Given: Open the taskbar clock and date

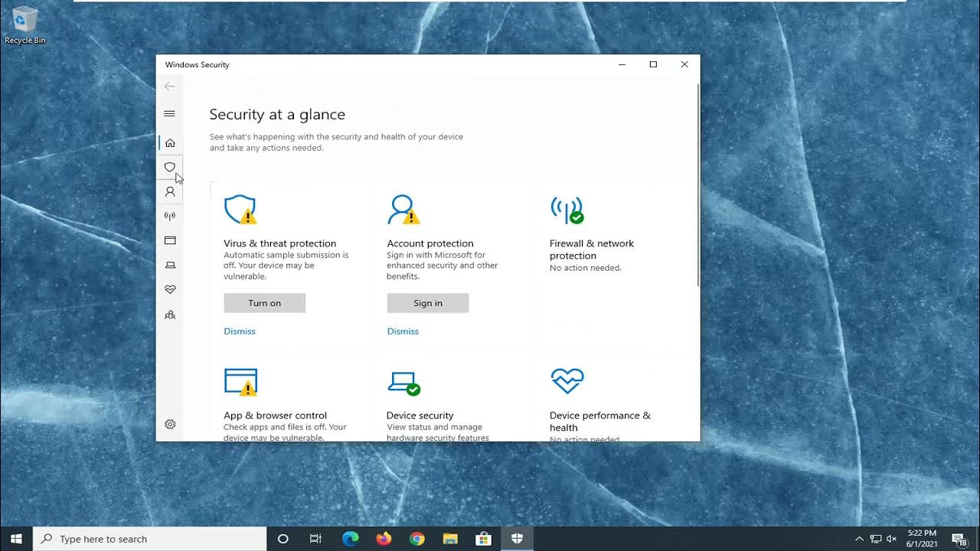Looking at the screenshot, I should [922, 539].
